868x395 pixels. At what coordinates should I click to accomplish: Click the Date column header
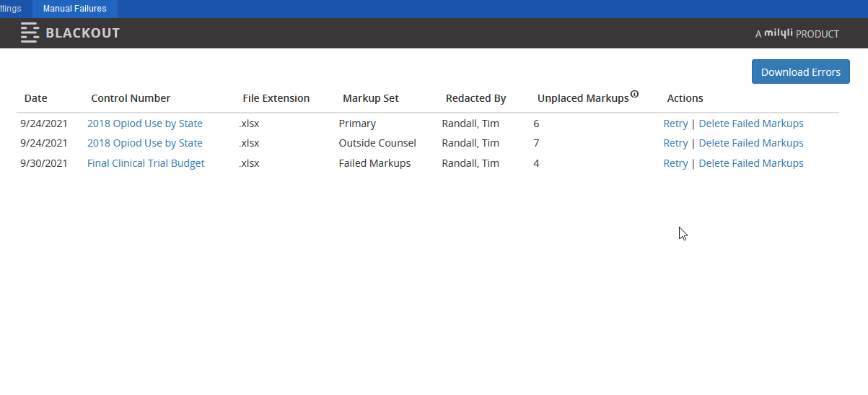tap(35, 98)
